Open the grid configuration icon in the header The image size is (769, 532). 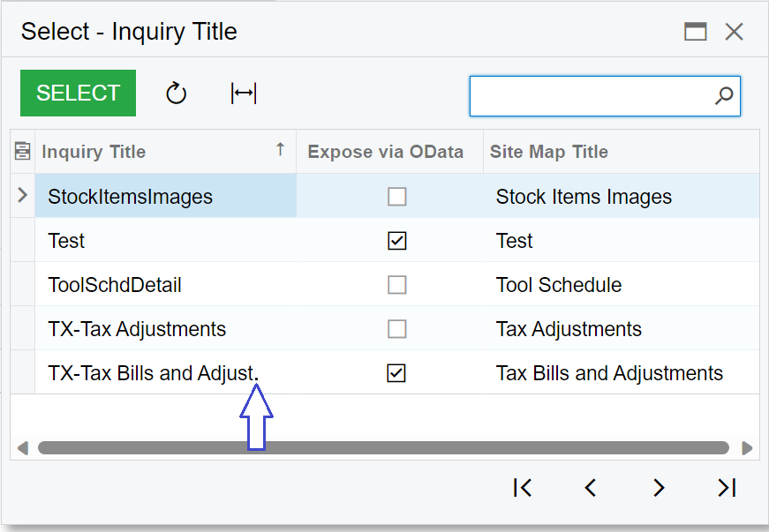coord(23,152)
